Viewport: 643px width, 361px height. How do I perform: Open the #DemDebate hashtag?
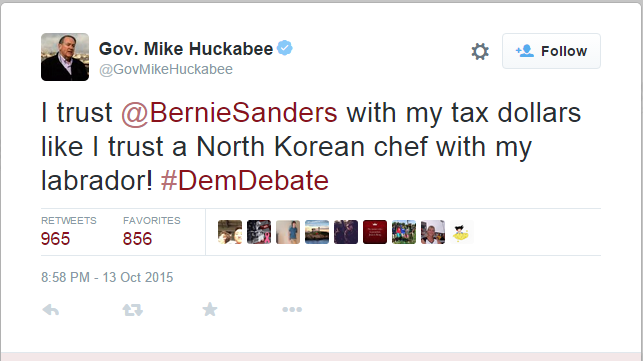245,180
